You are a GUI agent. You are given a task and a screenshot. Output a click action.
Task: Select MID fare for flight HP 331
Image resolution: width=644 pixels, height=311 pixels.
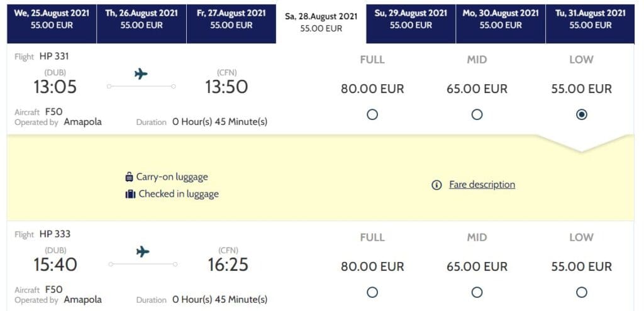click(x=477, y=114)
